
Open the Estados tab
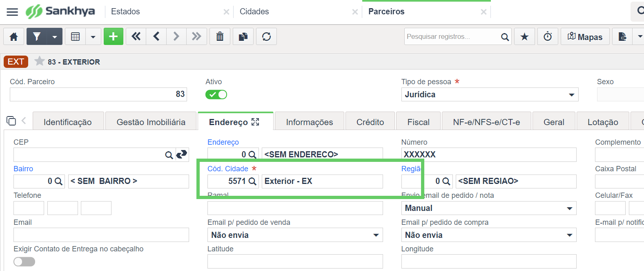pyautogui.click(x=125, y=11)
